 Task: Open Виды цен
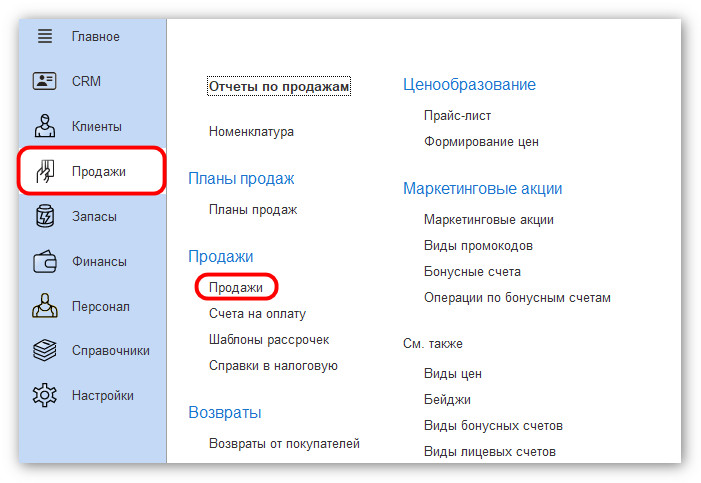coord(453,373)
